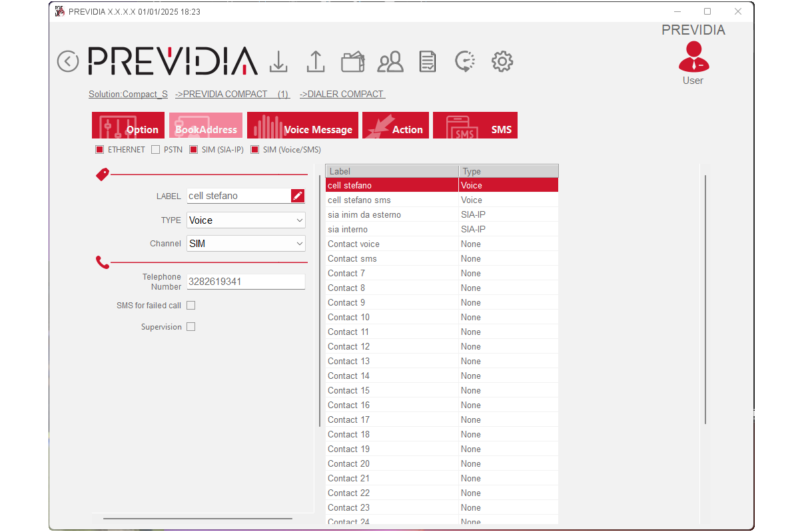The height and width of the screenshot is (532, 812).
Task: Open the folder icon in toolbar
Action: (352, 62)
